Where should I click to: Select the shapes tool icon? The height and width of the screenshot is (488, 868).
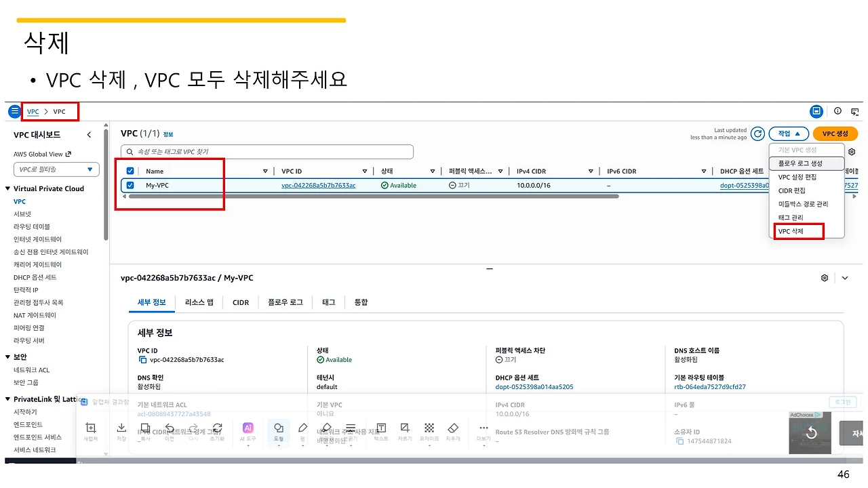coord(279,428)
